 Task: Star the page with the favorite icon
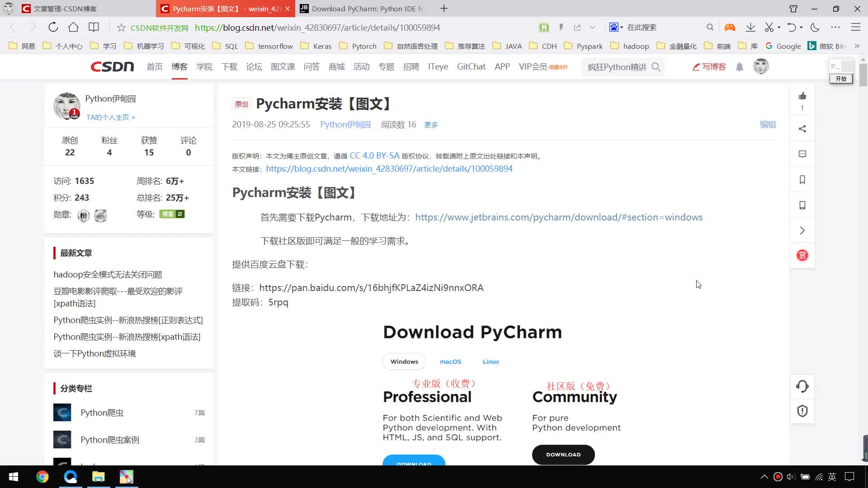[x=121, y=28]
